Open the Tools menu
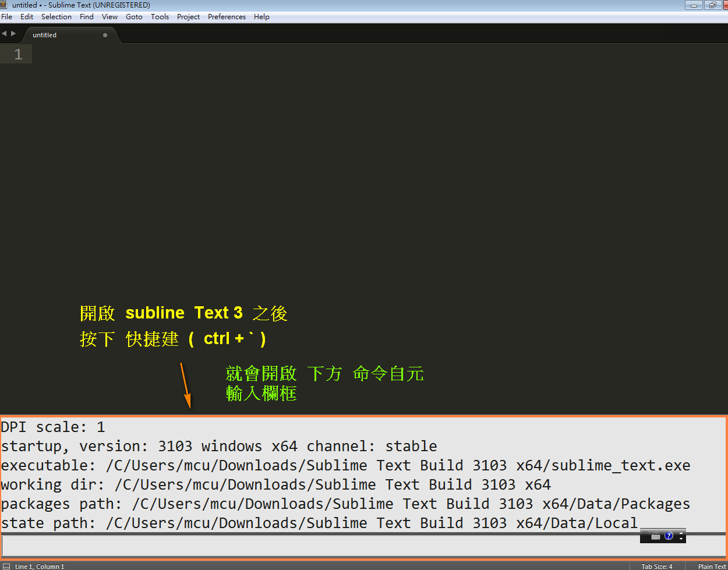 [x=160, y=17]
